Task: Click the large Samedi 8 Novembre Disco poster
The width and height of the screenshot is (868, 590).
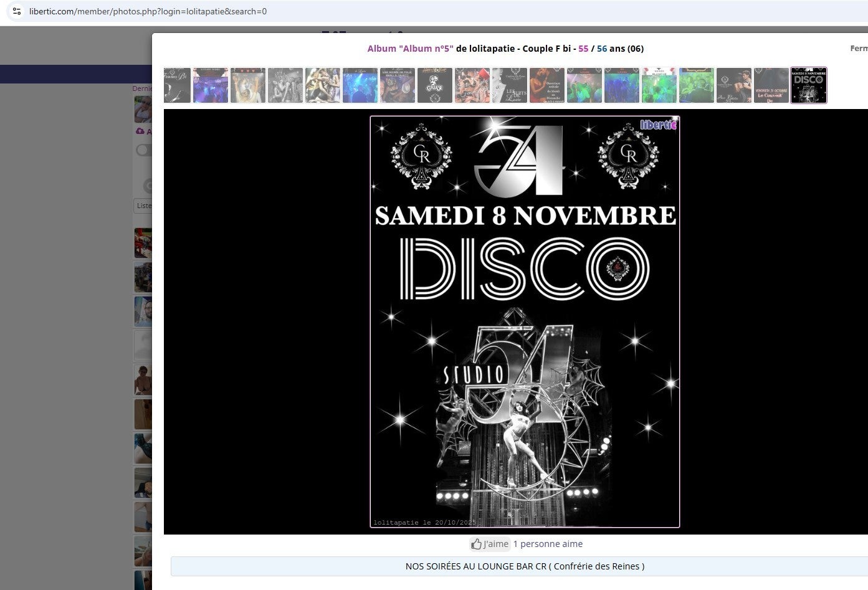Action: 525,321
